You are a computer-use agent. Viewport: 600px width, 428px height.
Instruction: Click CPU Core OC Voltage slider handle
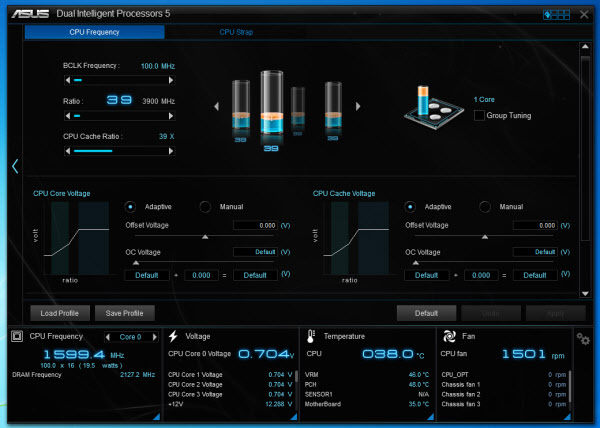tap(136, 263)
